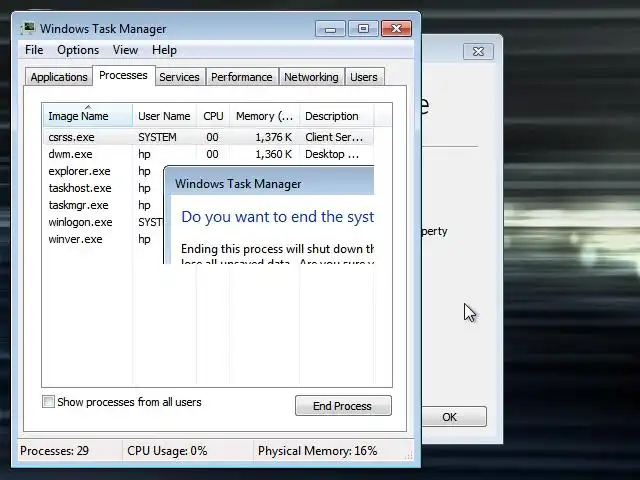
Task: Switch to the Users tab
Action: pos(364,77)
